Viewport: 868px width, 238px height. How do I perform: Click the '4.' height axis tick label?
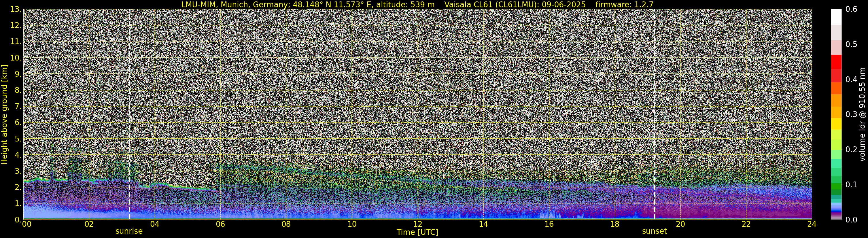point(18,155)
